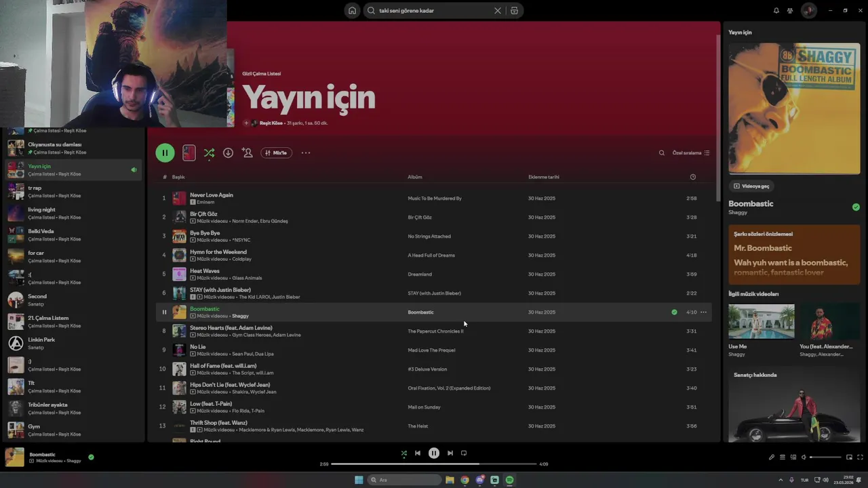
Task: Open the living night playlist in sidebar
Action: (75, 213)
